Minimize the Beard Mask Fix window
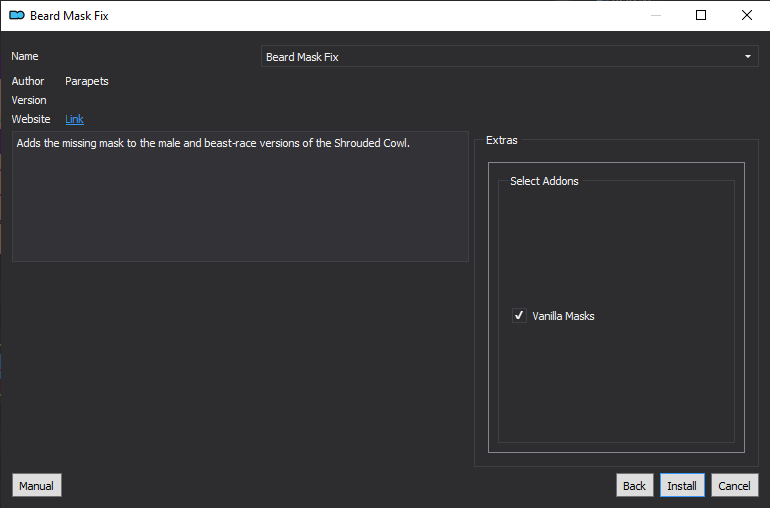 tap(656, 16)
